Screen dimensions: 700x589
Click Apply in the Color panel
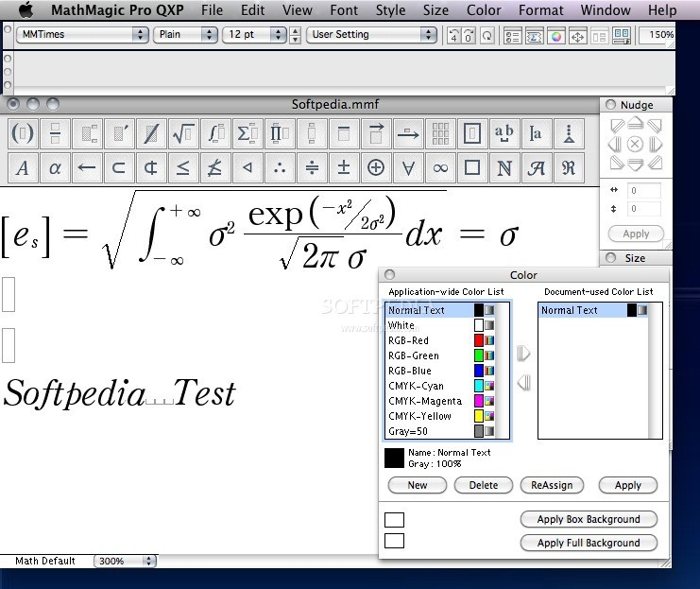(627, 485)
